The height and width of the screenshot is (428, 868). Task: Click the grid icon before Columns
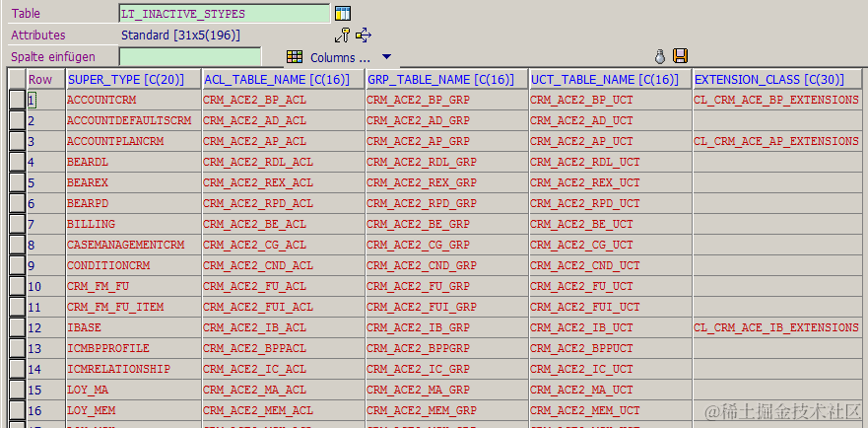click(x=295, y=56)
